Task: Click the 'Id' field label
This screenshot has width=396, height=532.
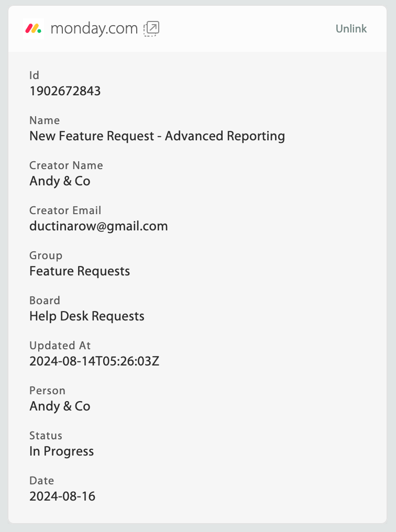Action: pyautogui.click(x=34, y=75)
